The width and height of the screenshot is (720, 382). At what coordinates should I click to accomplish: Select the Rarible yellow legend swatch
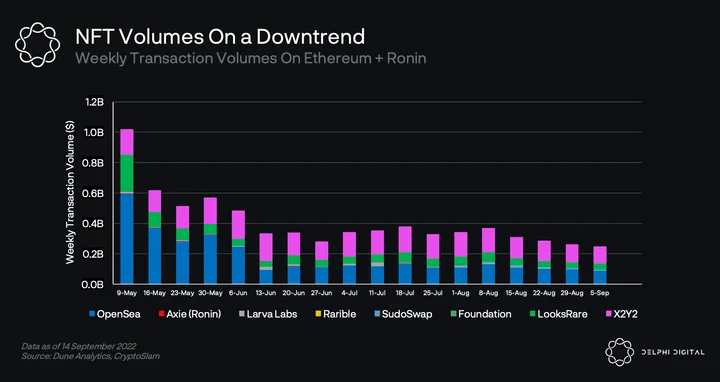tap(318, 314)
